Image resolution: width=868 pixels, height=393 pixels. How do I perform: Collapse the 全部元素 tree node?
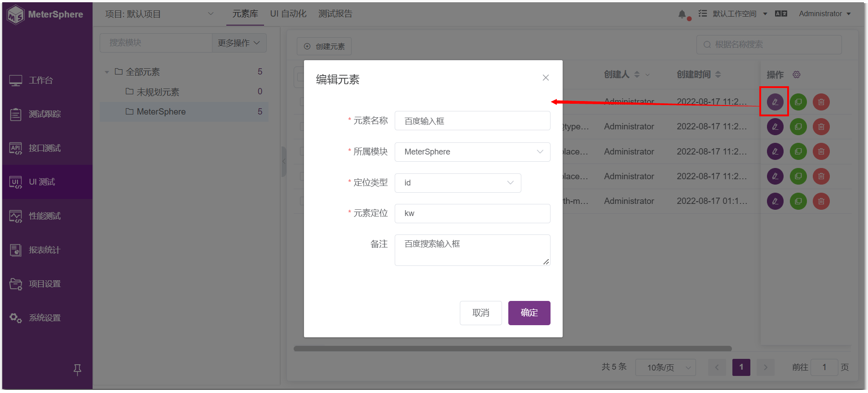click(x=107, y=72)
